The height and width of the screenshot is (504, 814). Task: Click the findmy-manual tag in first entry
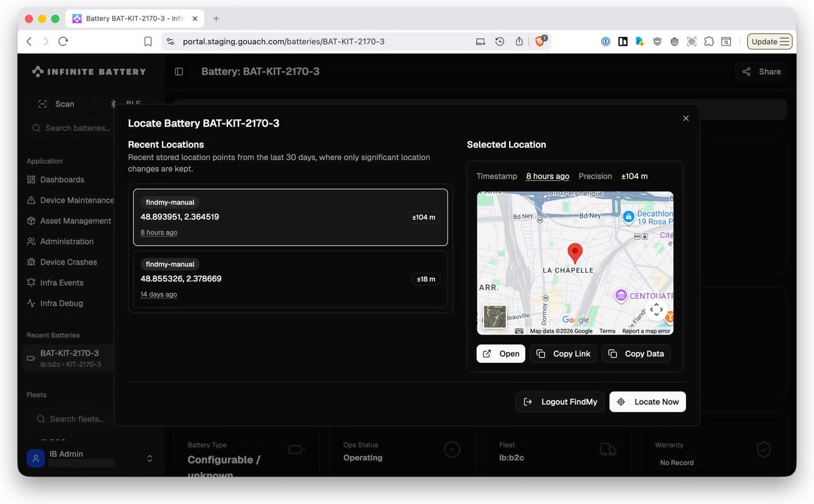click(170, 202)
